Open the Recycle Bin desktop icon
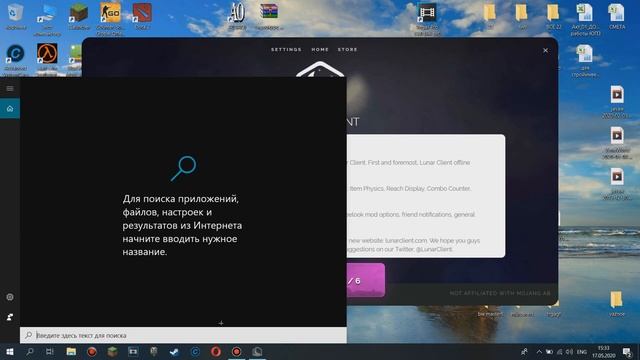640x360 pixels. pyautogui.click(x=16, y=16)
